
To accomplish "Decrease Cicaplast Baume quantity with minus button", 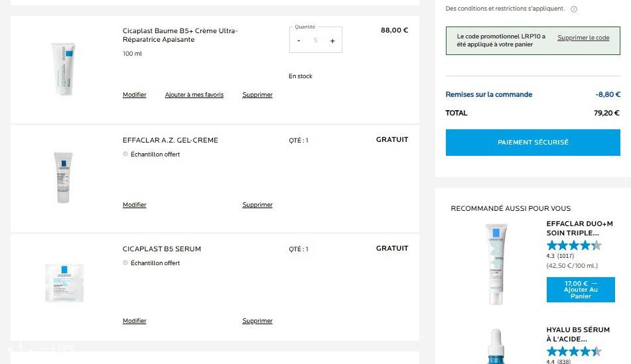I will pyautogui.click(x=299, y=40).
